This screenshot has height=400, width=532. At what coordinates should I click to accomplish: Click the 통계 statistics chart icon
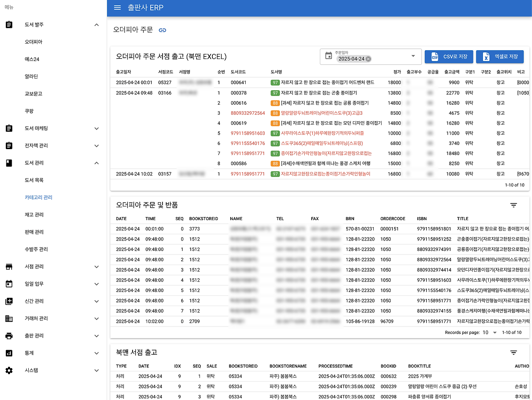pyautogui.click(x=9, y=353)
